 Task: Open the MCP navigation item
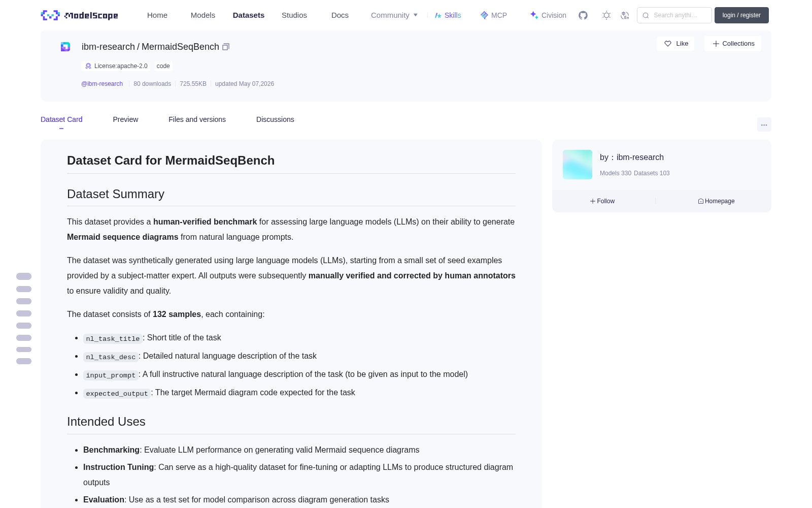tap(493, 15)
